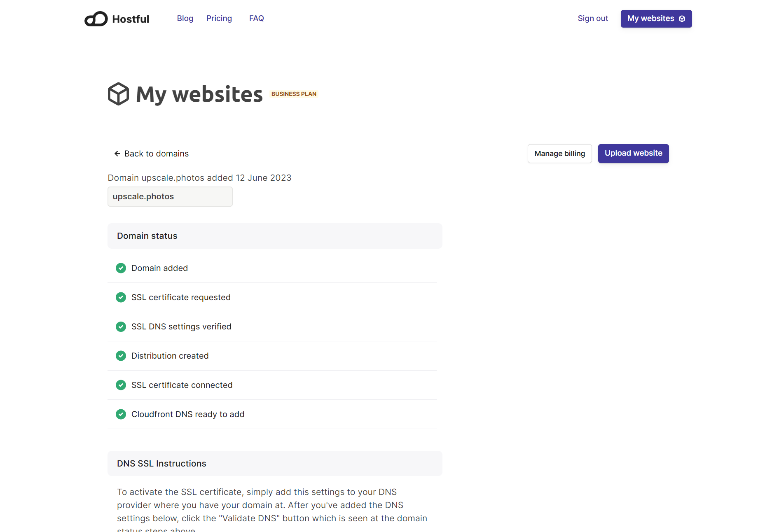Click the upscale.photos domain field
The image size is (758, 532).
(170, 196)
